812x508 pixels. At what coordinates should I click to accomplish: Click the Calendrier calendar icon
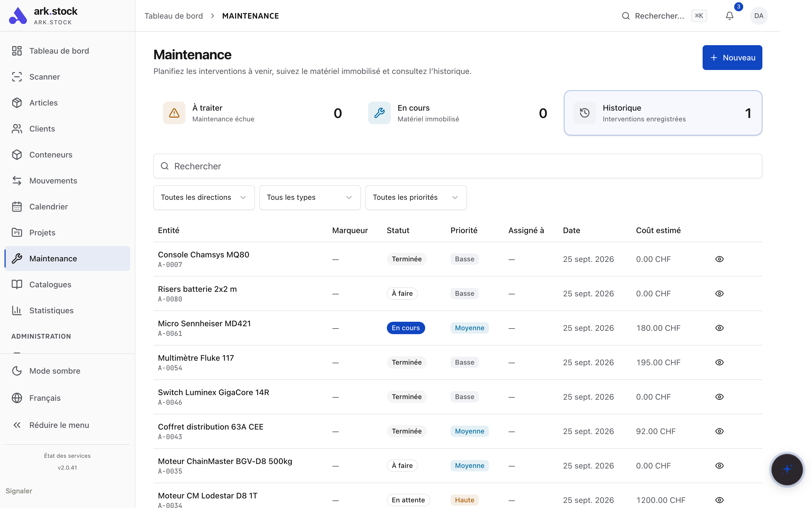click(x=17, y=207)
